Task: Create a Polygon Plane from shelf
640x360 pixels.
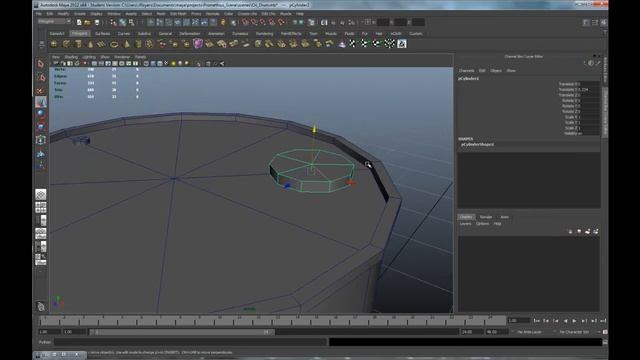Action: click(102, 44)
